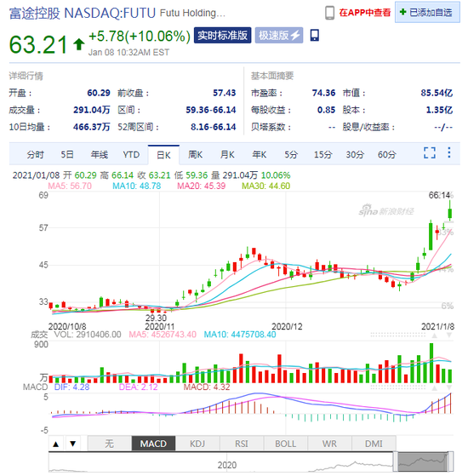Click the 10日均量 value 466.37万
468x476 pixels.
click(x=91, y=127)
